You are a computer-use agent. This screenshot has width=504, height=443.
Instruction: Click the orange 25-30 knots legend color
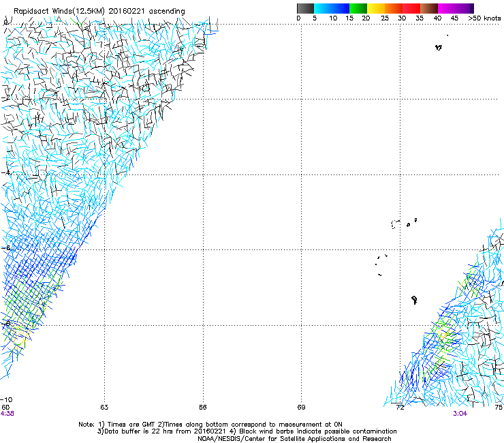click(394, 8)
